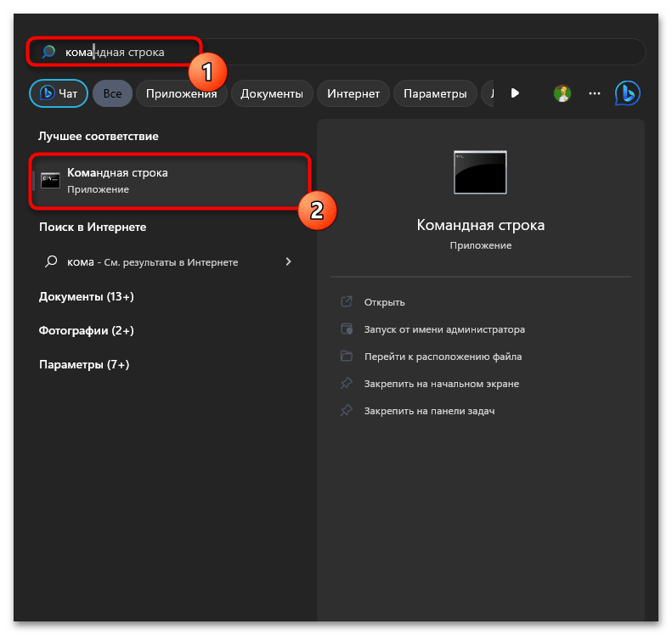Expand Параметры (7+) results
Image resolution: width=672 pixels, height=635 pixels.
84,364
